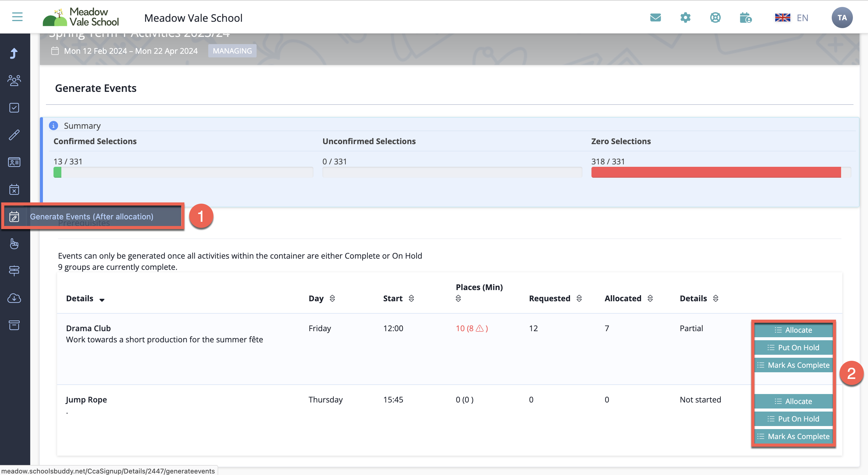The image size is (868, 475).
Task: Open the archive box sidebar icon
Action: pyautogui.click(x=14, y=325)
